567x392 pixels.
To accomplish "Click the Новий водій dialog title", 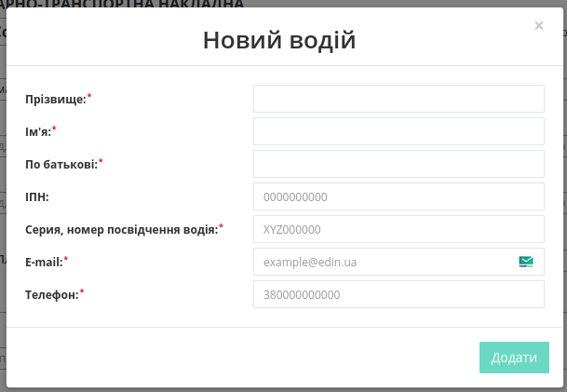I will pos(279,40).
